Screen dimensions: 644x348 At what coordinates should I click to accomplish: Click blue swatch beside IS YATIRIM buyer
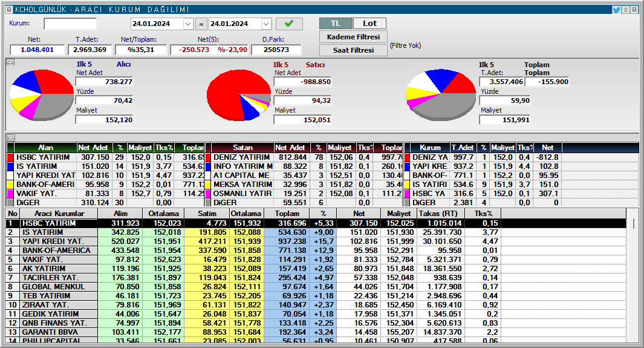[x=10, y=166]
